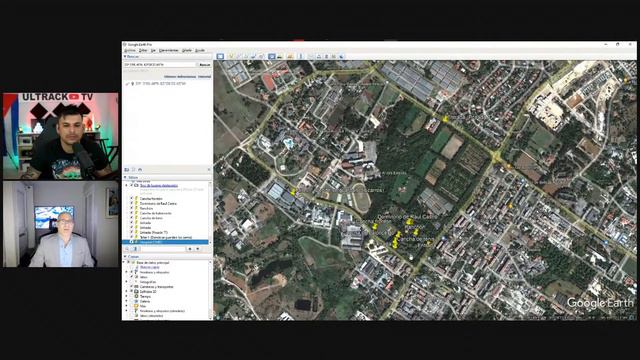Open the Herramientas menu

(x=169, y=50)
